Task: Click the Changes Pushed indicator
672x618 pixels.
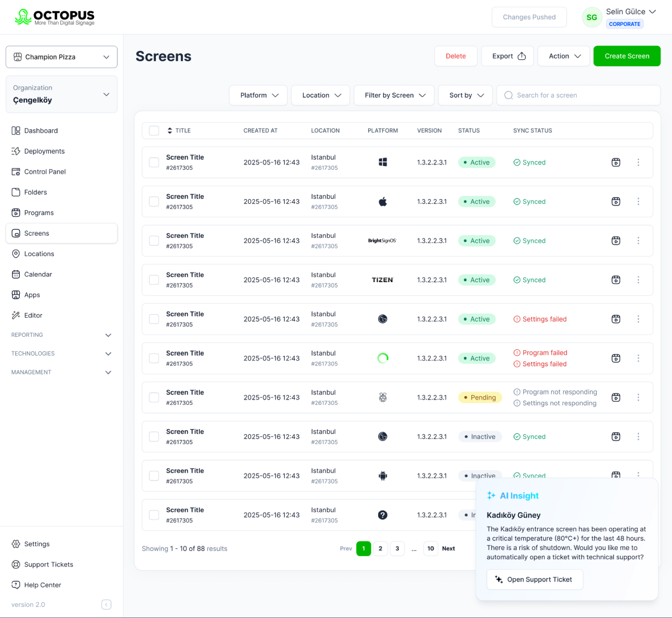Action: (x=529, y=17)
